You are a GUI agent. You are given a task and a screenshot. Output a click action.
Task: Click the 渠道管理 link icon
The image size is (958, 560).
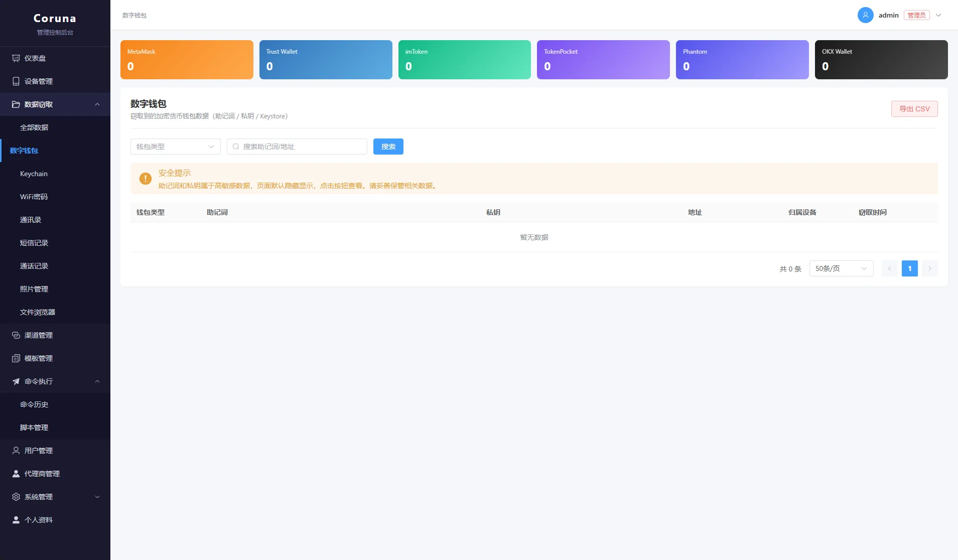[16, 335]
